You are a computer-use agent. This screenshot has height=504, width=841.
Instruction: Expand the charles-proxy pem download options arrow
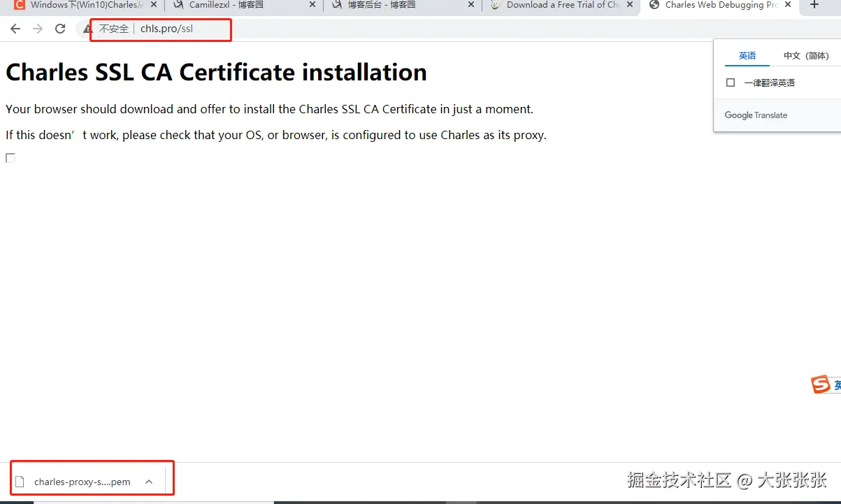(149, 482)
